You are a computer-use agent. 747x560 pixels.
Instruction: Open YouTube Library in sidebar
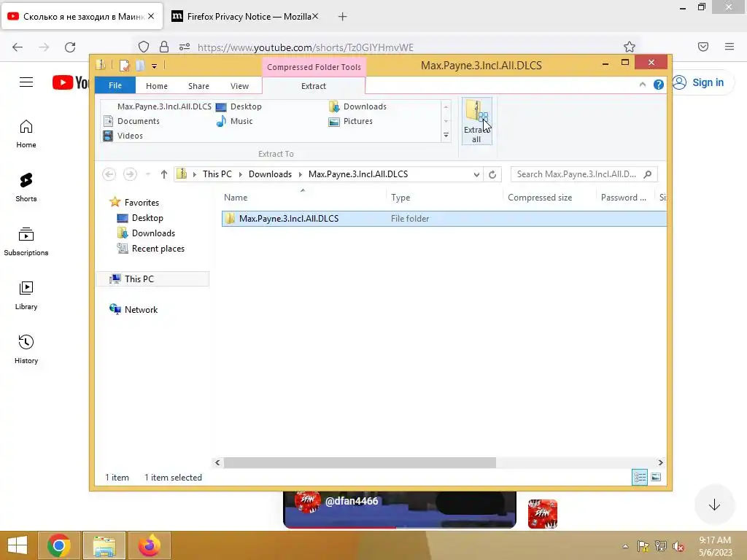point(26,296)
